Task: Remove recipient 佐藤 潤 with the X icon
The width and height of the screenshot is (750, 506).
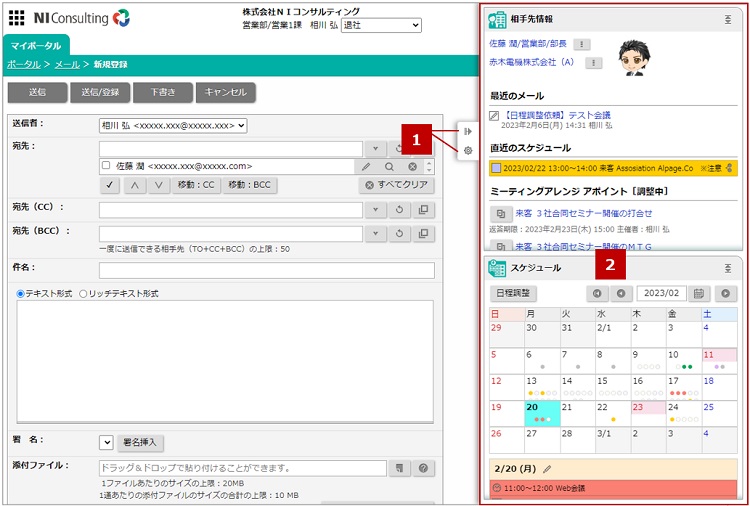Action: (412, 166)
